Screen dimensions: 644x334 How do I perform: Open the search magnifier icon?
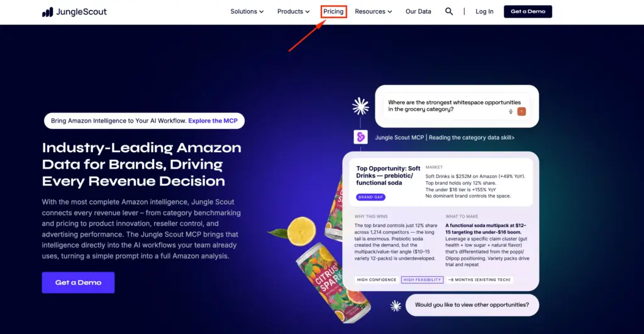pyautogui.click(x=449, y=11)
